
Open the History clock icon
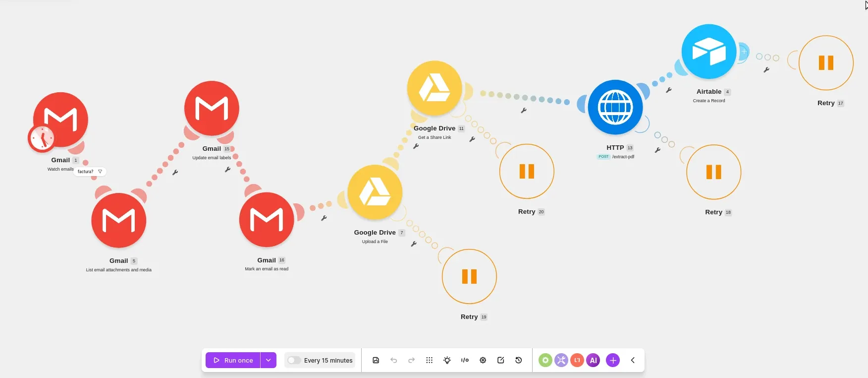tap(519, 360)
